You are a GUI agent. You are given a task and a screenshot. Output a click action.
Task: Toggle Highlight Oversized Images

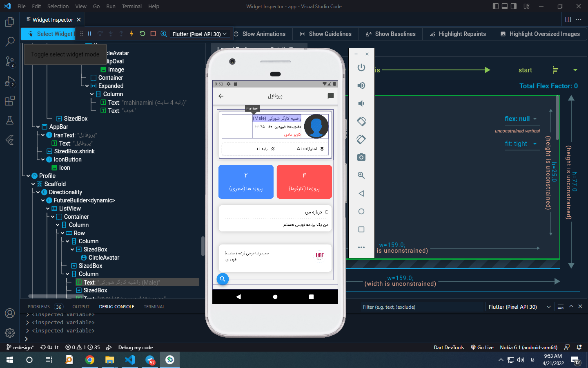(x=540, y=34)
